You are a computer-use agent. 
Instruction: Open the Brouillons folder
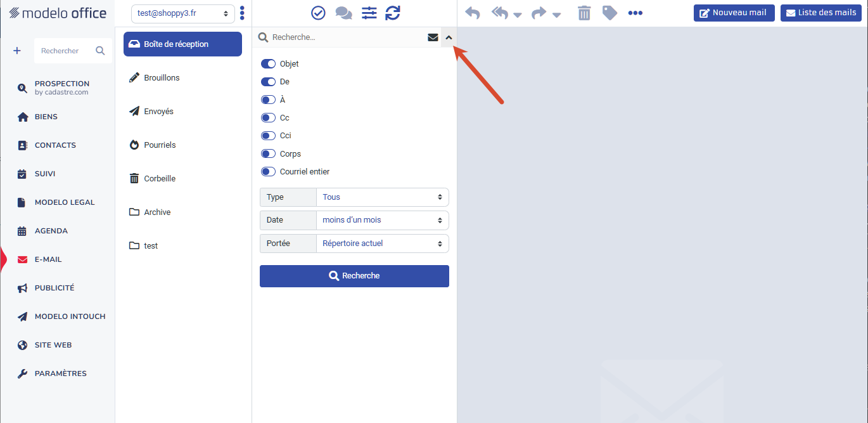click(x=182, y=78)
